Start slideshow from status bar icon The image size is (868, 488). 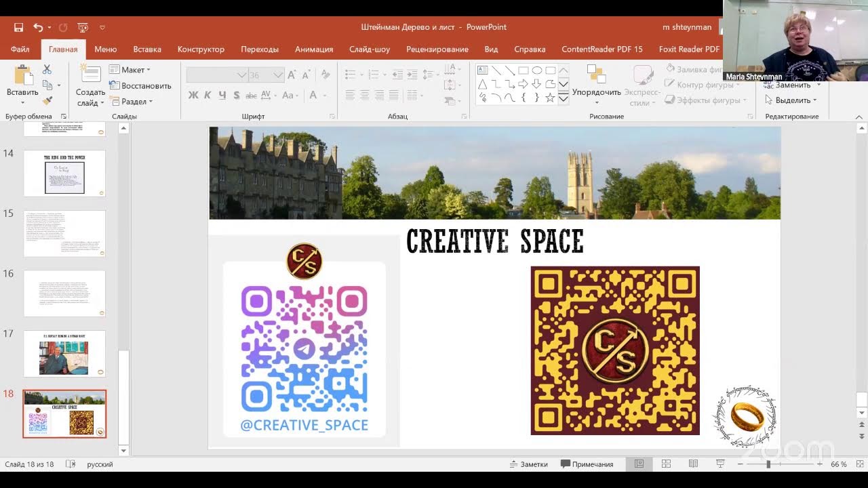pos(720,464)
